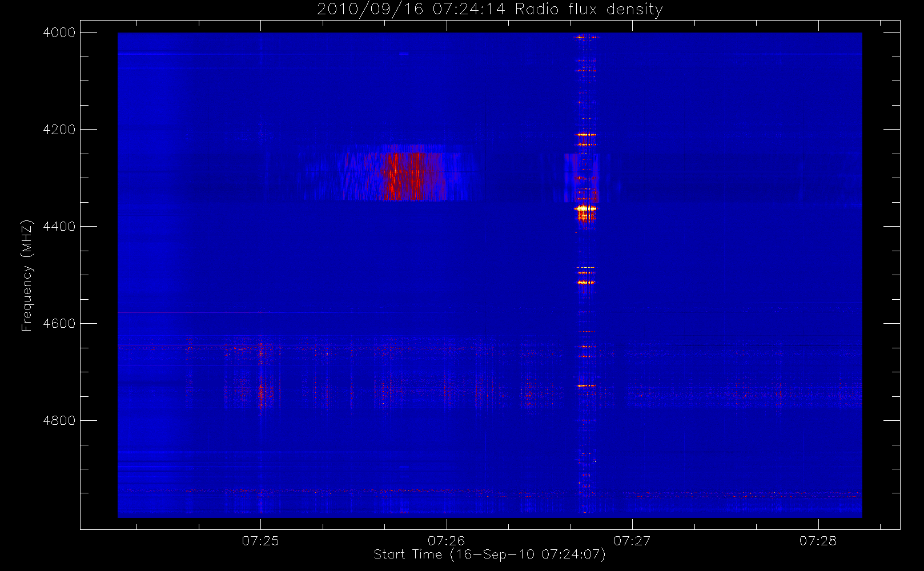Click the "Start Time (16-Sep-10 07:24:07)" label
The image size is (924, 571).
click(489, 554)
